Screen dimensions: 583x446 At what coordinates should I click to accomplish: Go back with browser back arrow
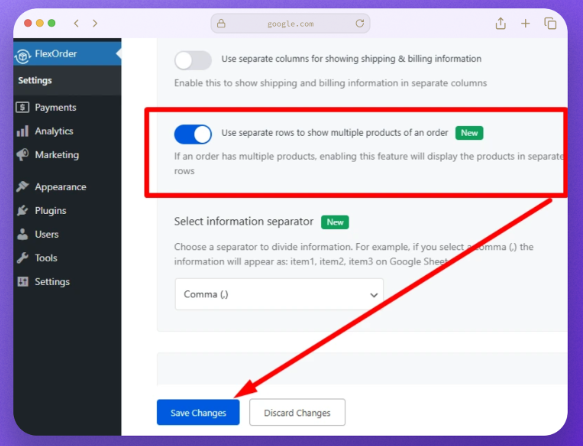pos(76,23)
